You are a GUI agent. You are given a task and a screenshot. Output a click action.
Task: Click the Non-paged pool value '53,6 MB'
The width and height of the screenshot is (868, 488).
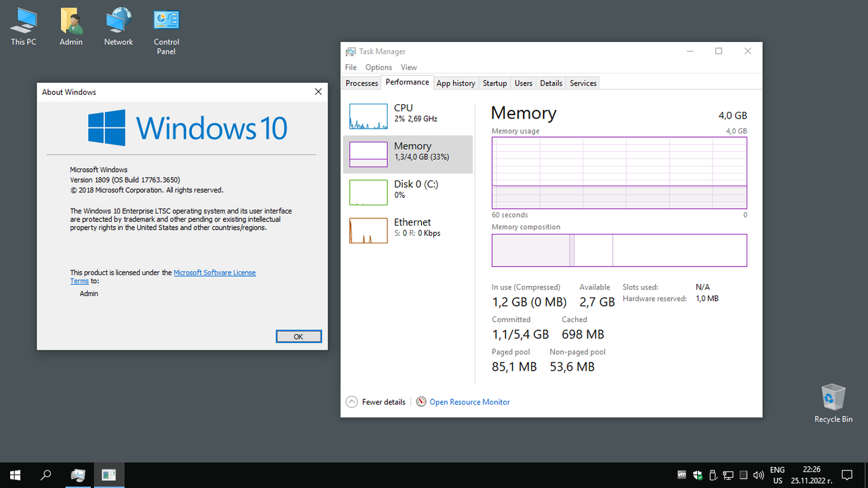572,367
